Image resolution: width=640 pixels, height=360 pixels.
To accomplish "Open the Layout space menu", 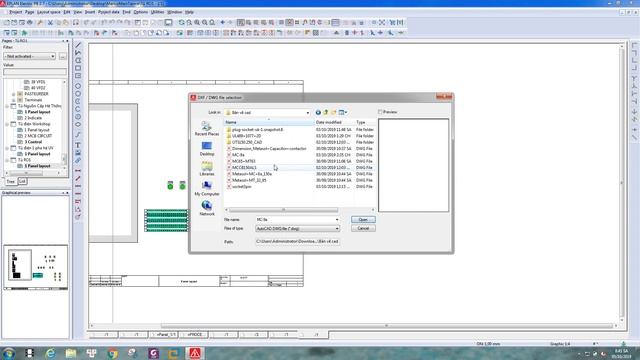I will click(49, 12).
